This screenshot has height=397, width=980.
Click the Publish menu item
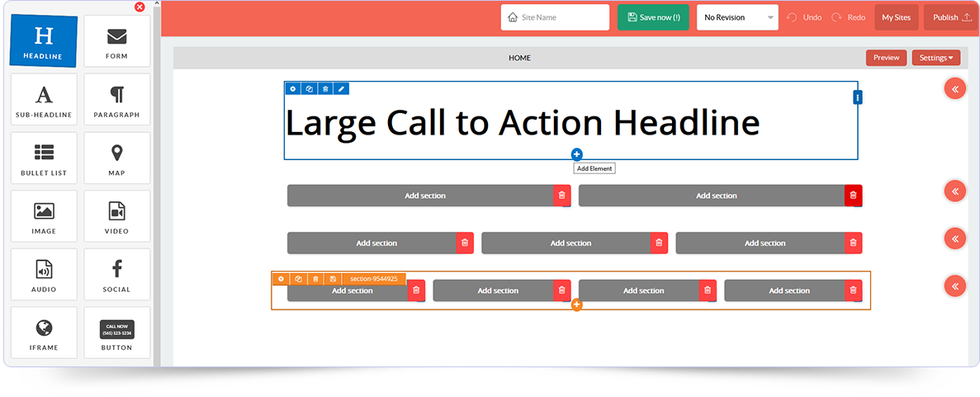[951, 17]
